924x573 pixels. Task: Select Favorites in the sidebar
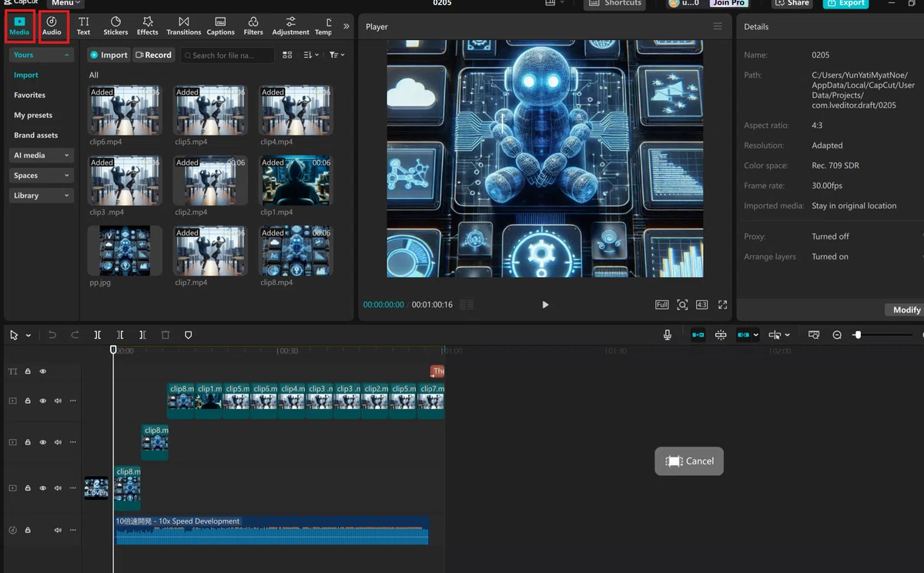click(29, 95)
